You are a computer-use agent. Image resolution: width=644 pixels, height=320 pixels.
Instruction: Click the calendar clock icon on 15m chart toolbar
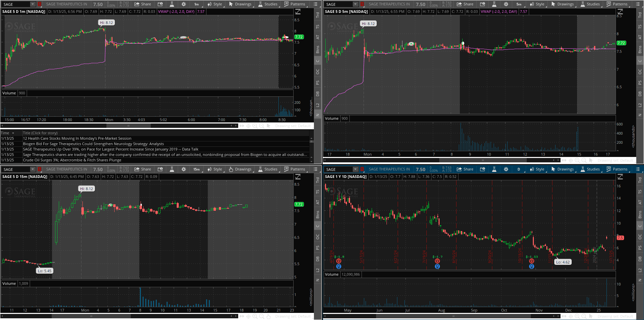point(160,169)
